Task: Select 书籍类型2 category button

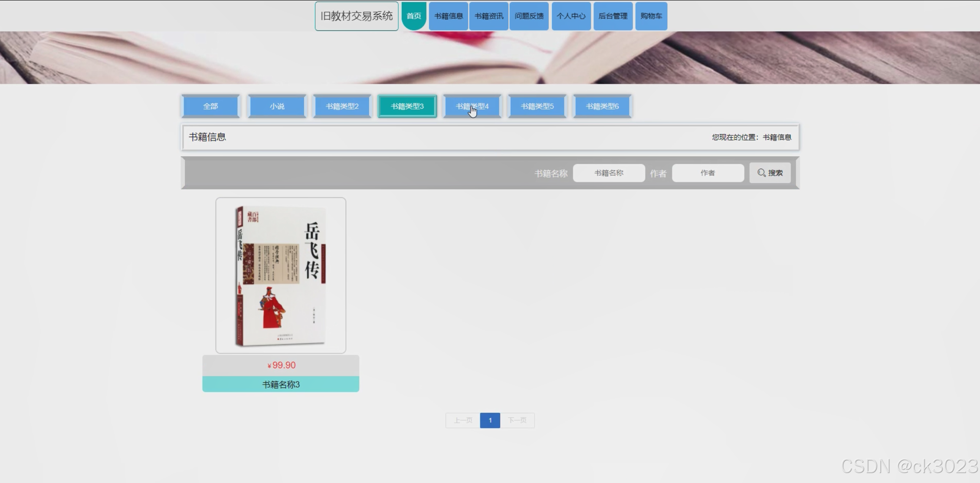Action: (342, 106)
